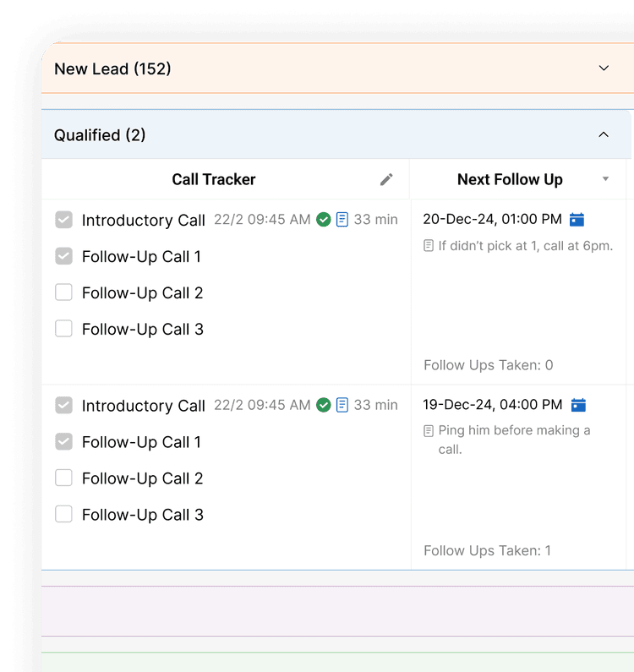The image size is (634, 672).
Task: Click green completed checkmark in second Introductory Call
Action: pyautogui.click(x=324, y=405)
